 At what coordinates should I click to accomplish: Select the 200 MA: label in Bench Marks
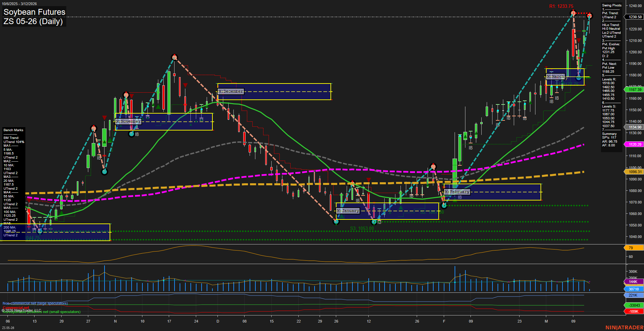(x=9, y=228)
